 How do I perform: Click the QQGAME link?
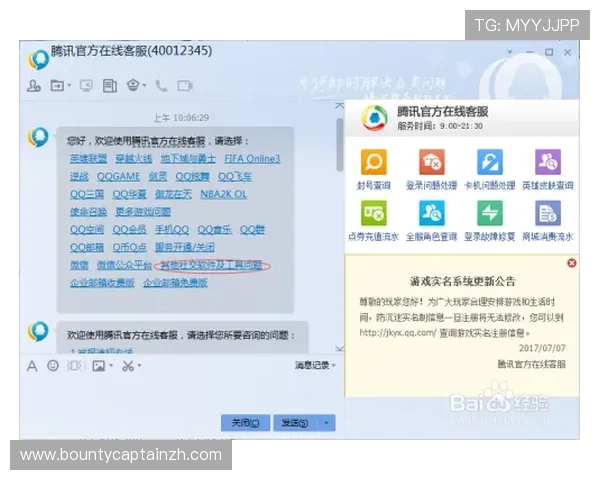pos(119,176)
